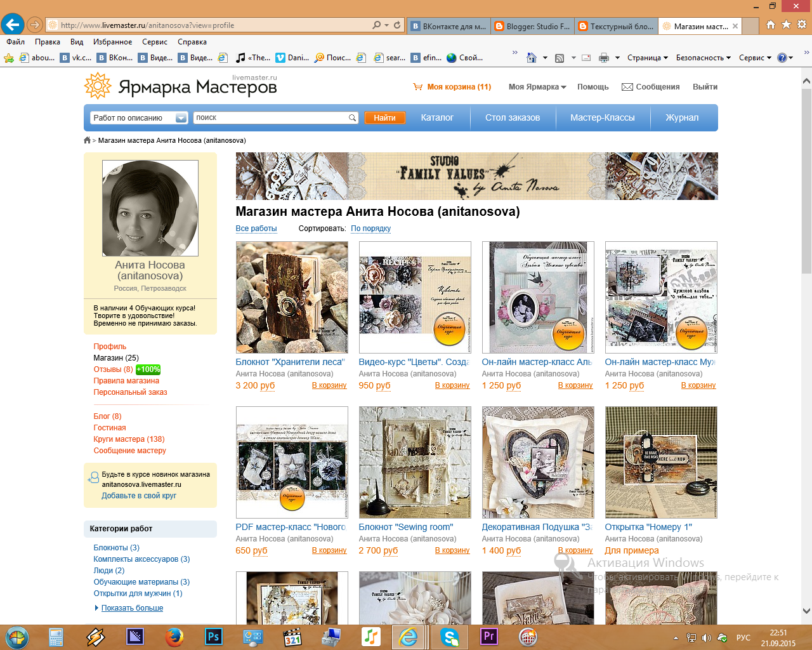Open the 'Сервис' command bar dropdown
This screenshot has width=812, height=650.
tap(755, 58)
